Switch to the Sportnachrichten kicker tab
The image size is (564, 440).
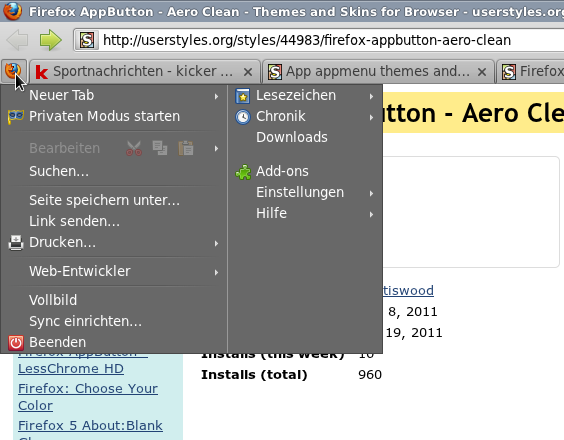coord(145,72)
